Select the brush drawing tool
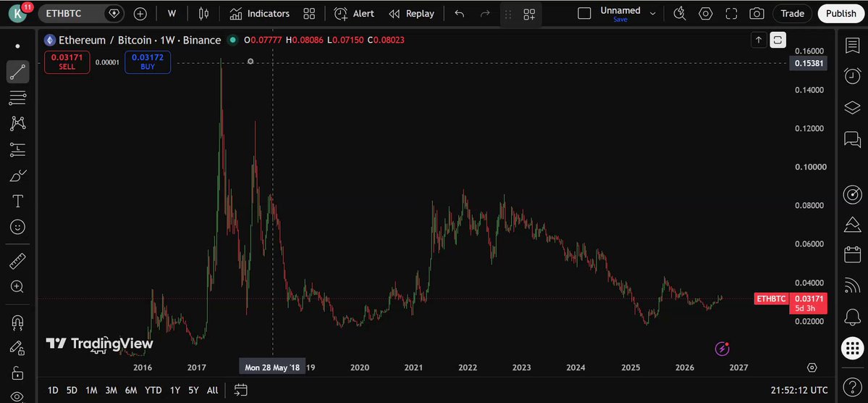This screenshot has height=403, width=868. tap(17, 175)
